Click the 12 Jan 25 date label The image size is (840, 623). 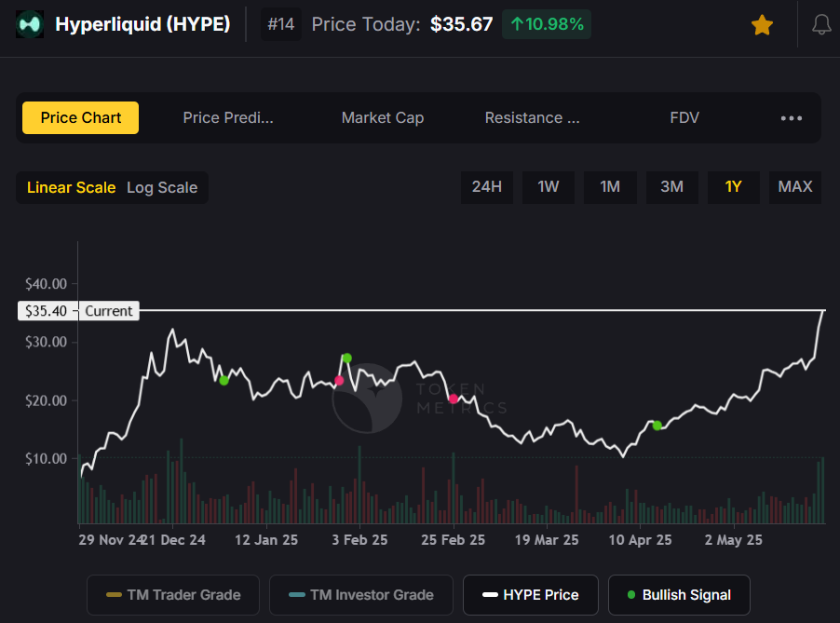tap(266, 539)
